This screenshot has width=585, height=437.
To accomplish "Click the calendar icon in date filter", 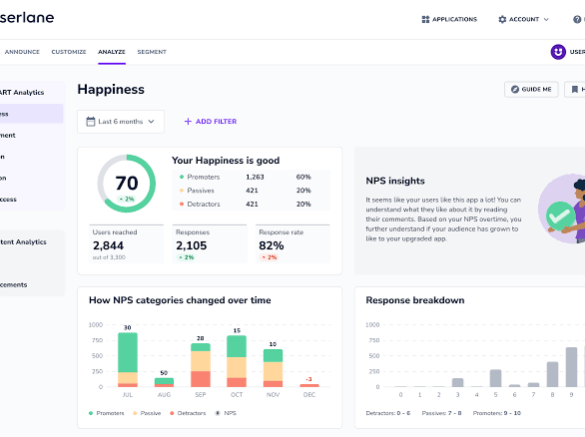I will pyautogui.click(x=90, y=122).
